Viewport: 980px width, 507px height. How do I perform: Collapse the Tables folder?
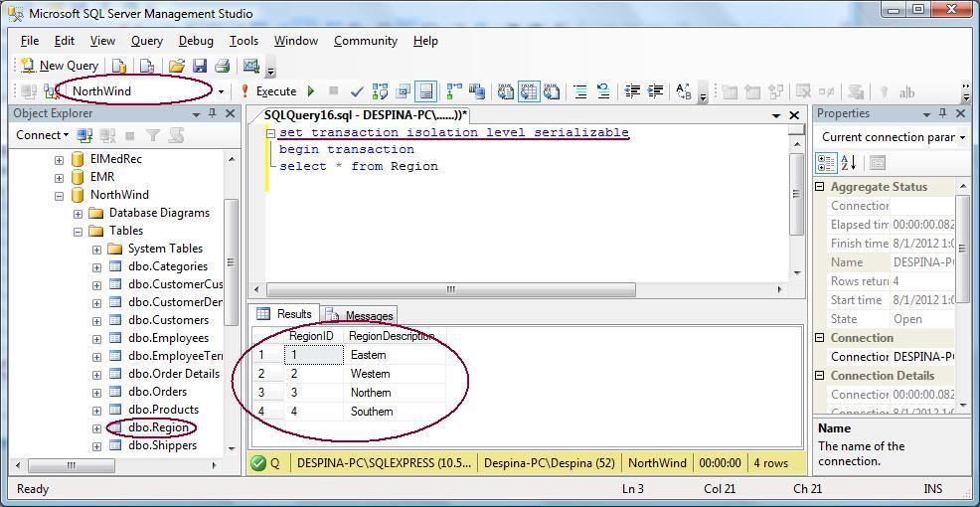tap(78, 232)
